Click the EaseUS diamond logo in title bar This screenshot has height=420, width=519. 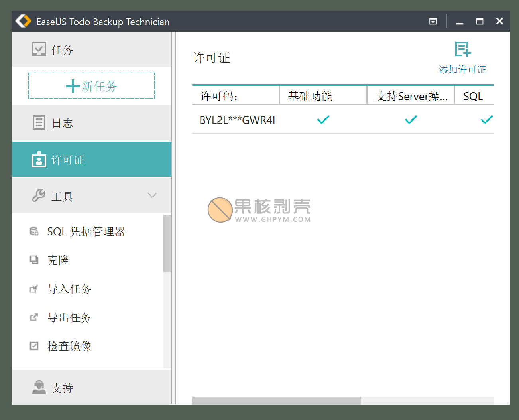23,21
